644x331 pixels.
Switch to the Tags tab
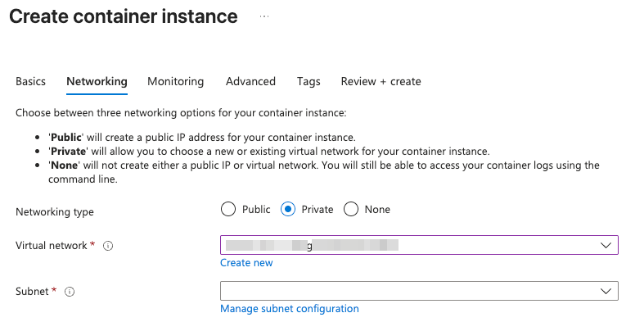pyautogui.click(x=308, y=81)
